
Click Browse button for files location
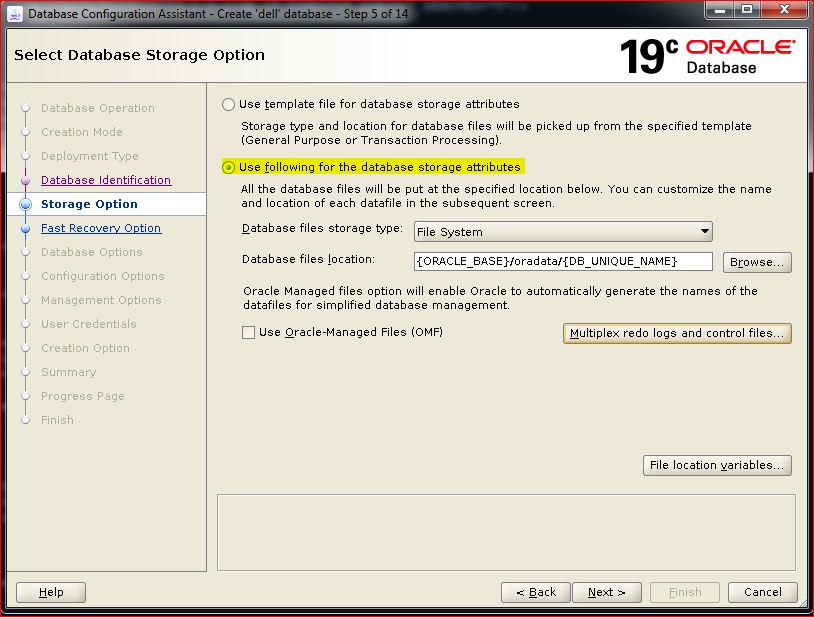pos(757,262)
